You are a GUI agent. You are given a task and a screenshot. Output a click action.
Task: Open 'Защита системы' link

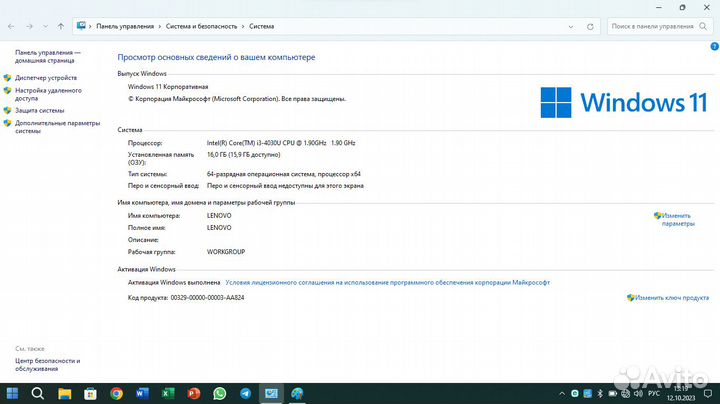click(39, 111)
